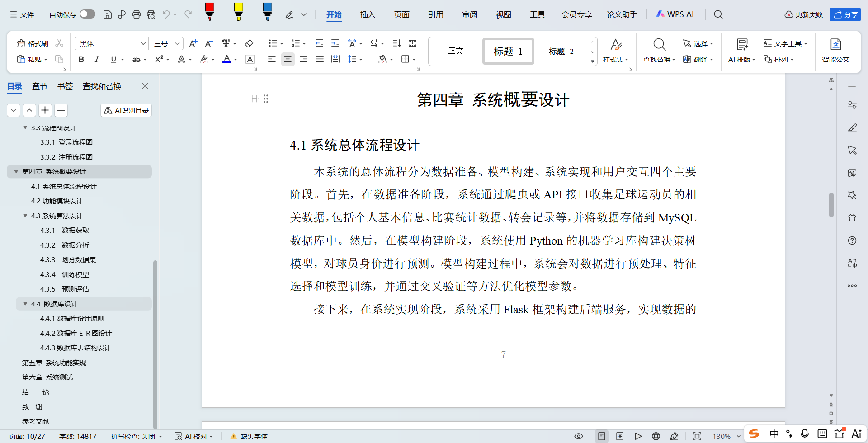Click the AI识别目录 button
The width and height of the screenshot is (868, 443).
tap(126, 110)
